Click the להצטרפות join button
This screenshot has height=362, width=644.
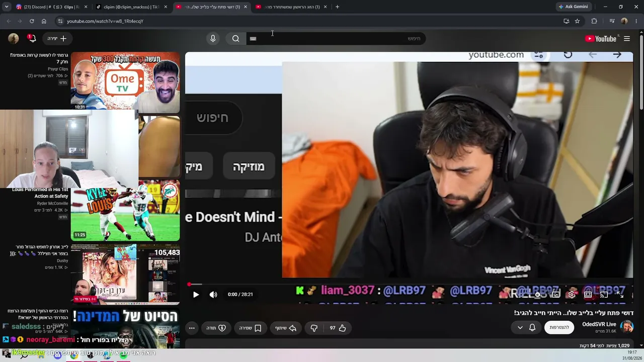coord(559,327)
